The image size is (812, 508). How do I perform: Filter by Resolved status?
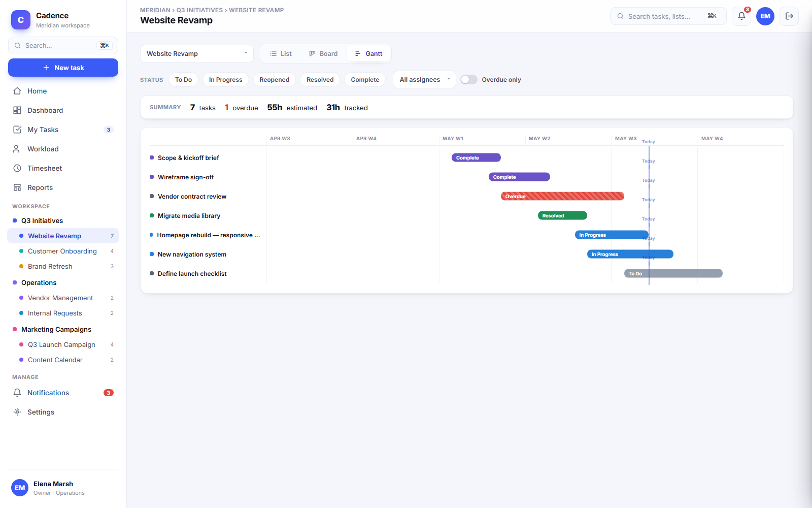(x=320, y=80)
